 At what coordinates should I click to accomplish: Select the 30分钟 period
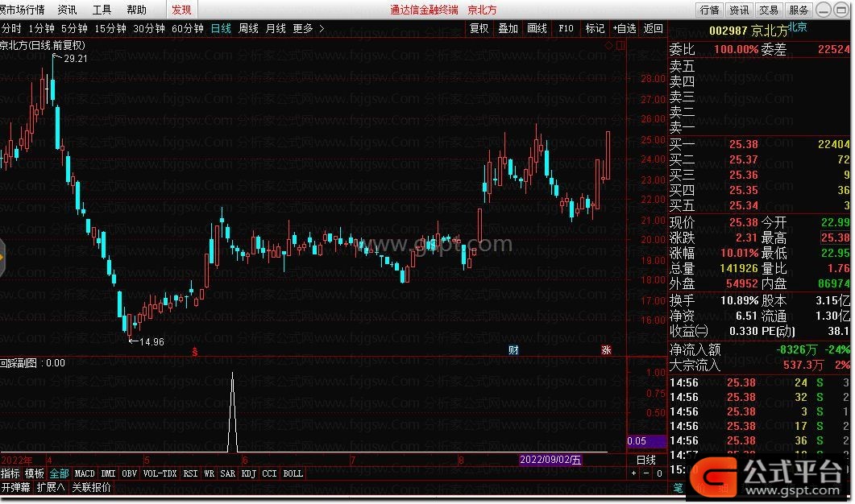pos(149,28)
